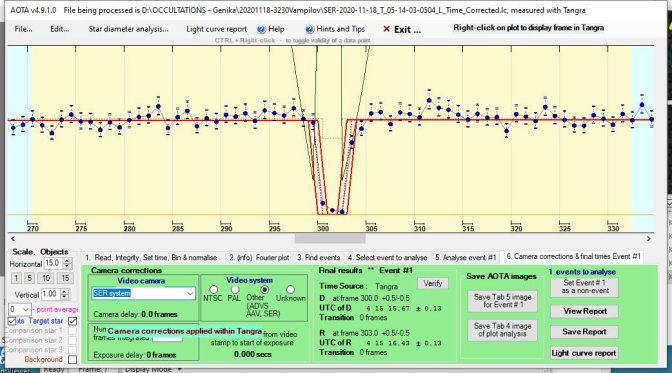The height and width of the screenshot is (373, 672).
Task: Select tab 6 Camera corrections & final times
Action: (573, 256)
